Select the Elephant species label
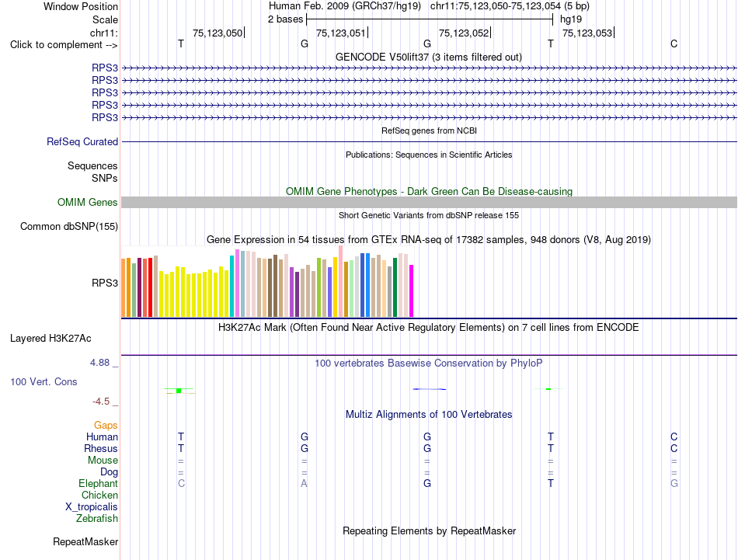 coord(99,483)
